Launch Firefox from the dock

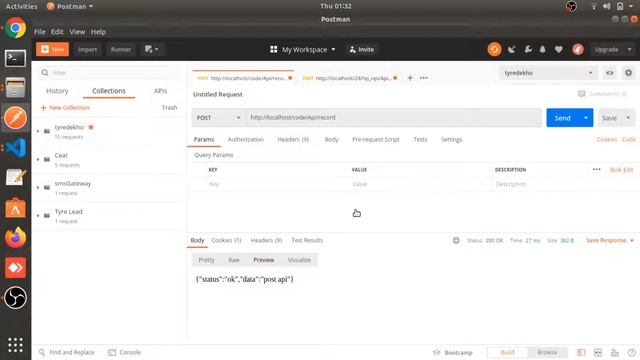(x=16, y=238)
